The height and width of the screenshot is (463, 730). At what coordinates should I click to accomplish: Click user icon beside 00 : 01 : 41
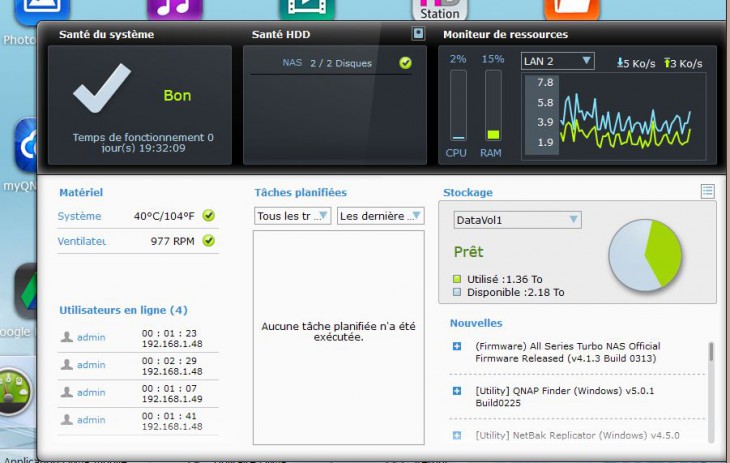pos(67,420)
